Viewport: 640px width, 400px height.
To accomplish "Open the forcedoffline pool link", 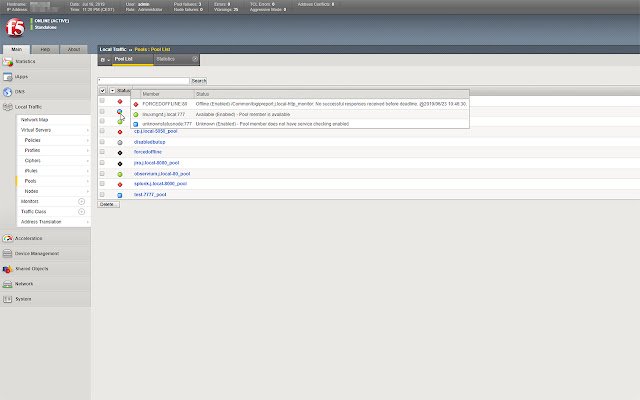I will click(x=148, y=152).
